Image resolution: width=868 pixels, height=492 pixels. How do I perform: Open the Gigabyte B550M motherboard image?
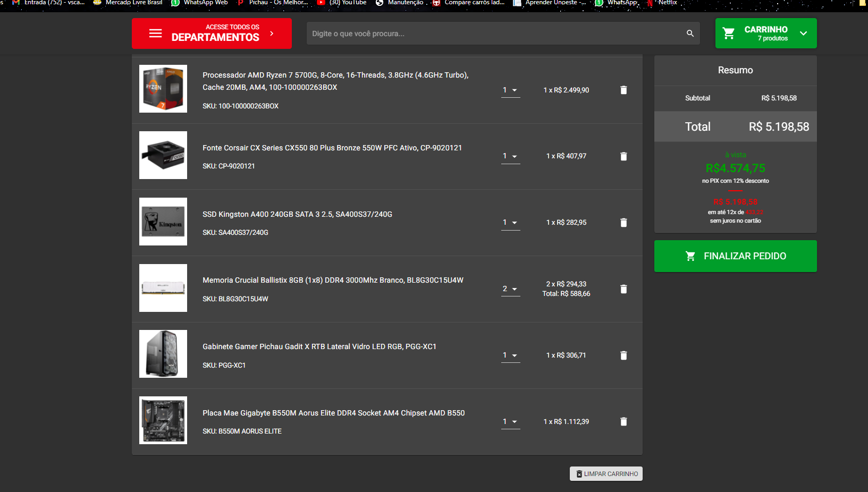(163, 420)
